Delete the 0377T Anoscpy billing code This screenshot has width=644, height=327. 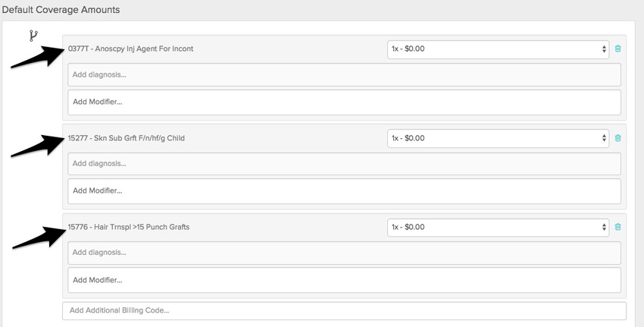[617, 49]
